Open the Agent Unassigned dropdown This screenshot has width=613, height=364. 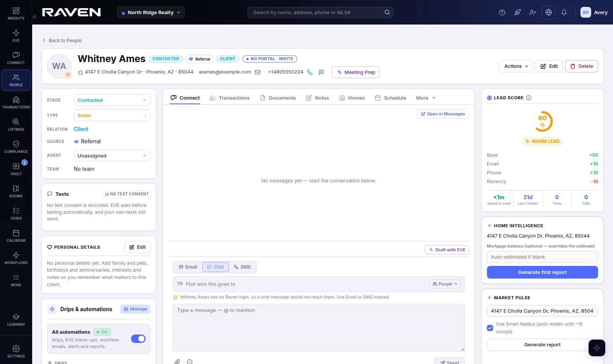pyautogui.click(x=112, y=156)
